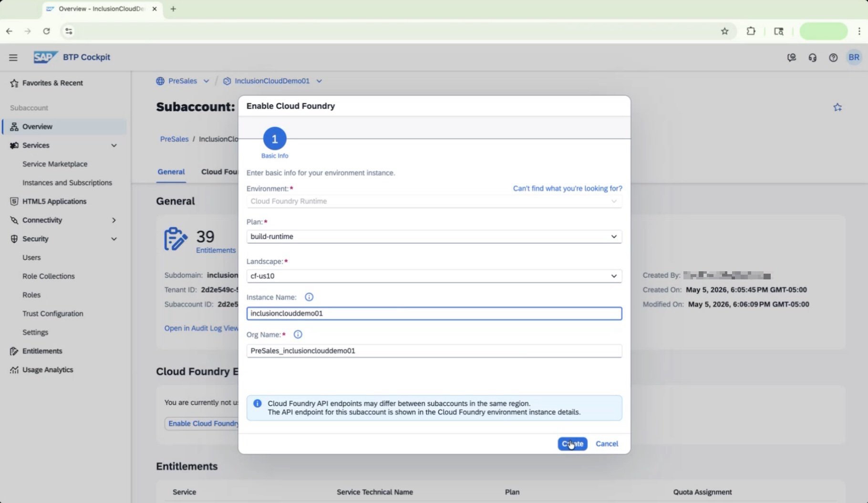
Task: Open Role Collections
Action: 49,276
